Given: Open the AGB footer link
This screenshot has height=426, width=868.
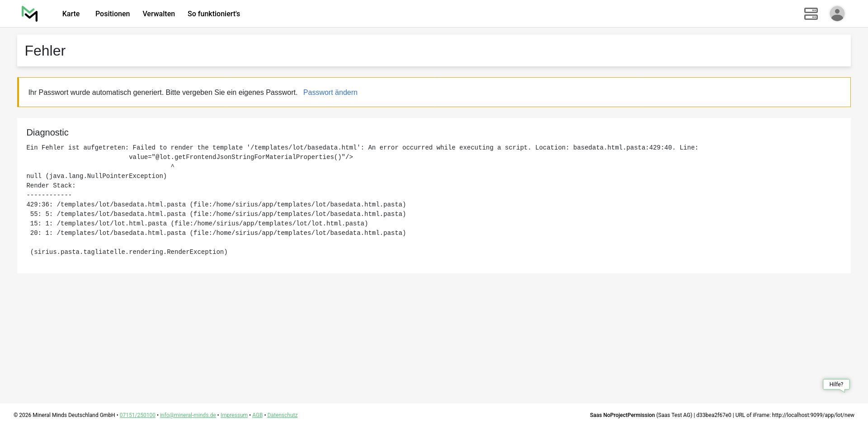Looking at the screenshot, I should 257,415.
